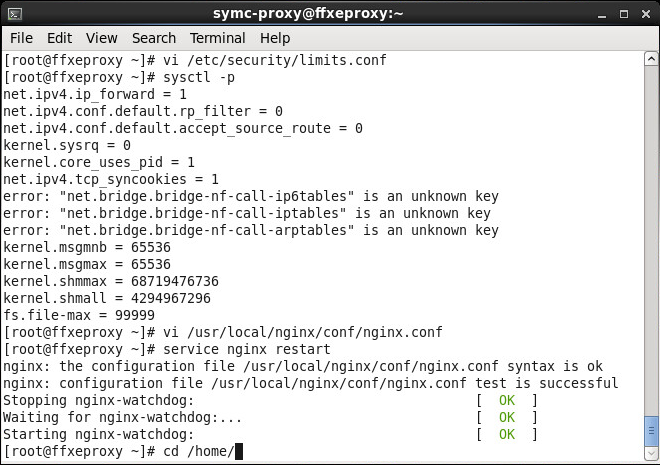This screenshot has height=465, width=660.
Task: Open the Search menu
Action: [154, 38]
